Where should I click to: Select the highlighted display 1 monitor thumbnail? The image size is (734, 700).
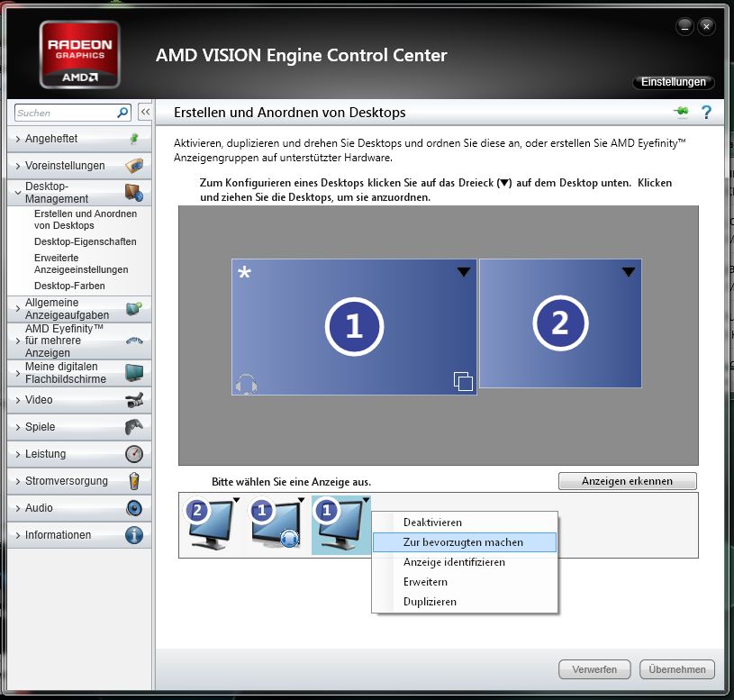point(341,525)
